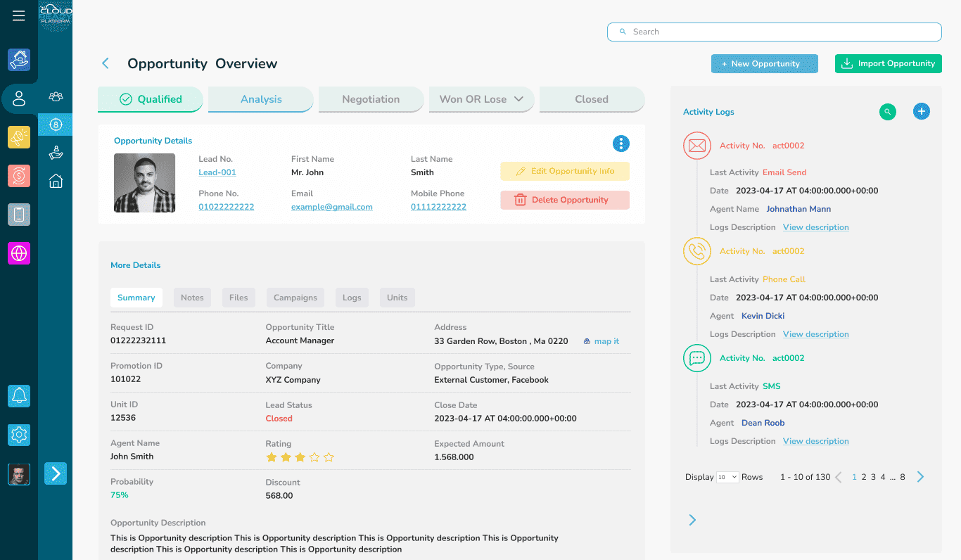Open the Won OR Lose dropdown
The width and height of the screenshot is (961, 560).
click(482, 99)
